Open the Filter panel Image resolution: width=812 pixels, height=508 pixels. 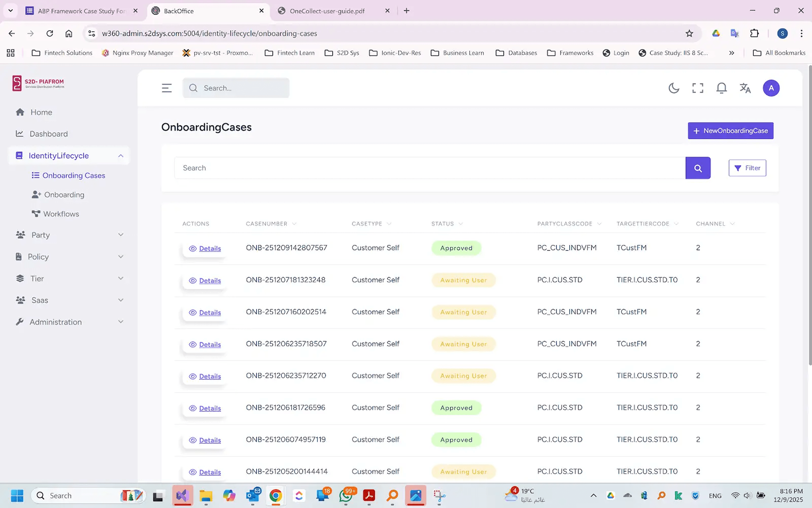coord(747,168)
